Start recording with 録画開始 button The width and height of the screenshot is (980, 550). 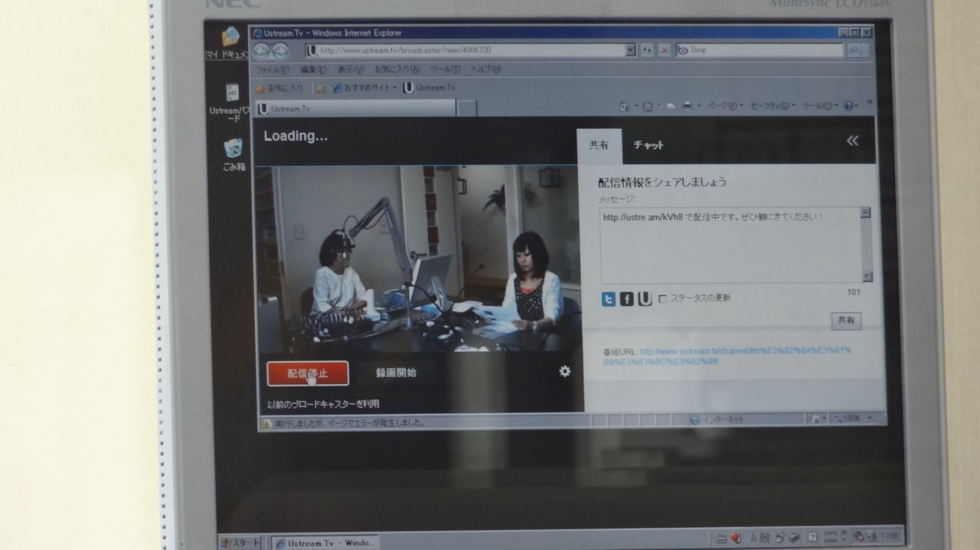396,373
